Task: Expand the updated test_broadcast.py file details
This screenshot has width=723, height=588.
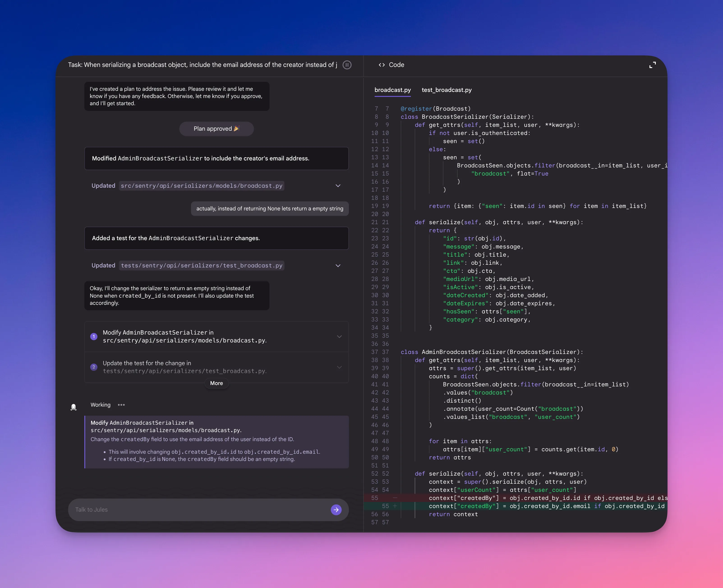Action: 338,266
